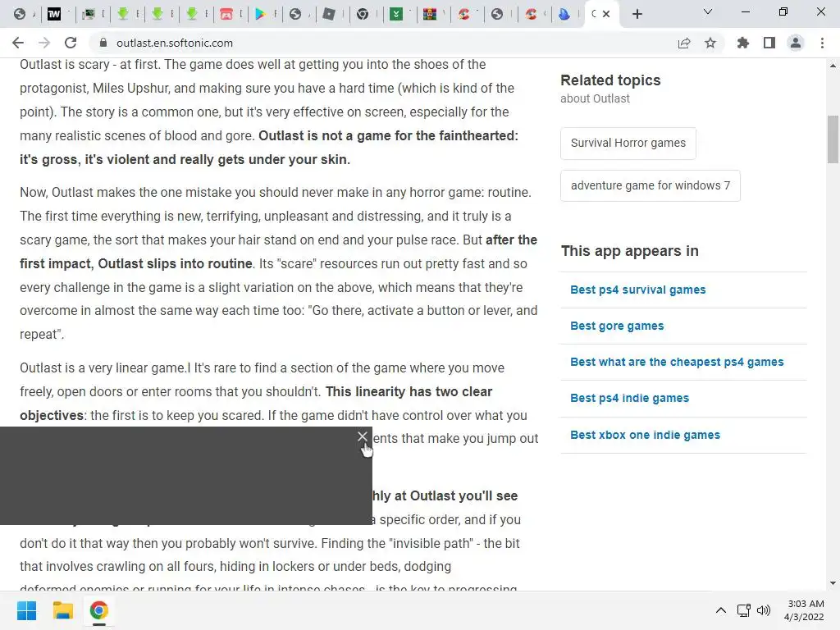This screenshot has height=630, width=840.
Task: Switch to the Chrome logo tab
Action: (363, 14)
